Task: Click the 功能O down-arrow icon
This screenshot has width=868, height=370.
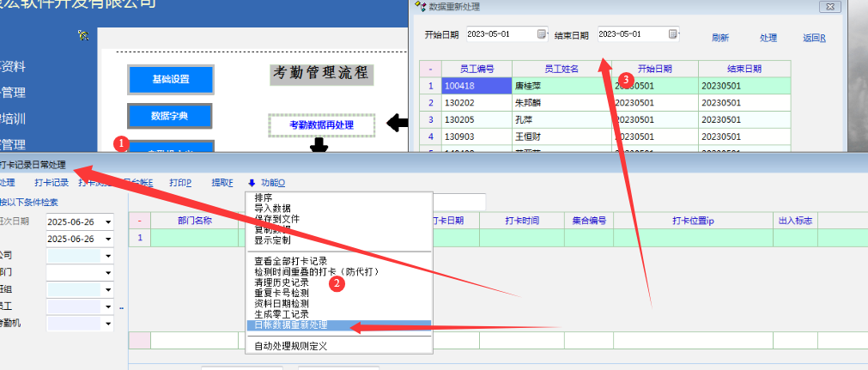Action: [x=252, y=182]
